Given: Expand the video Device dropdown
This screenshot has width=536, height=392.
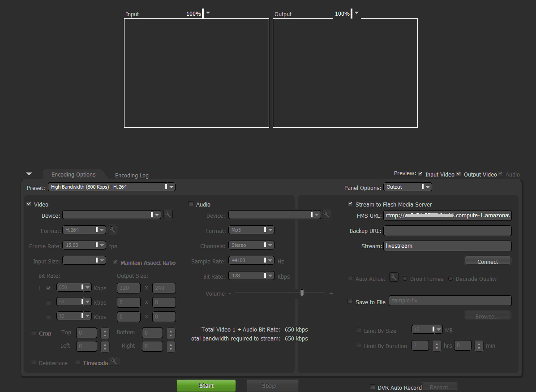Looking at the screenshot, I should [111, 215].
